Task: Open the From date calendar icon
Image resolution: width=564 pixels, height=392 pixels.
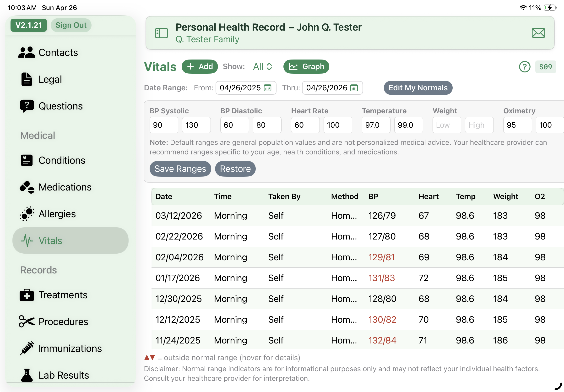Action: point(267,88)
